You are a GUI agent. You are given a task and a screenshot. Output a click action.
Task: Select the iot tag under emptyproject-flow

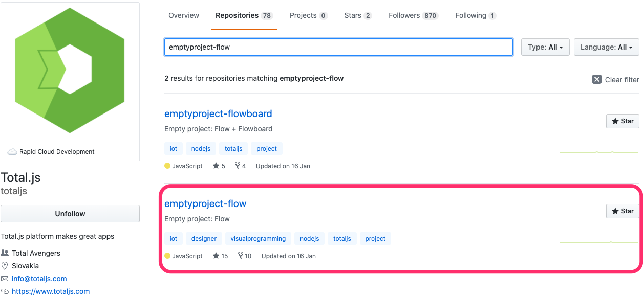pos(174,239)
